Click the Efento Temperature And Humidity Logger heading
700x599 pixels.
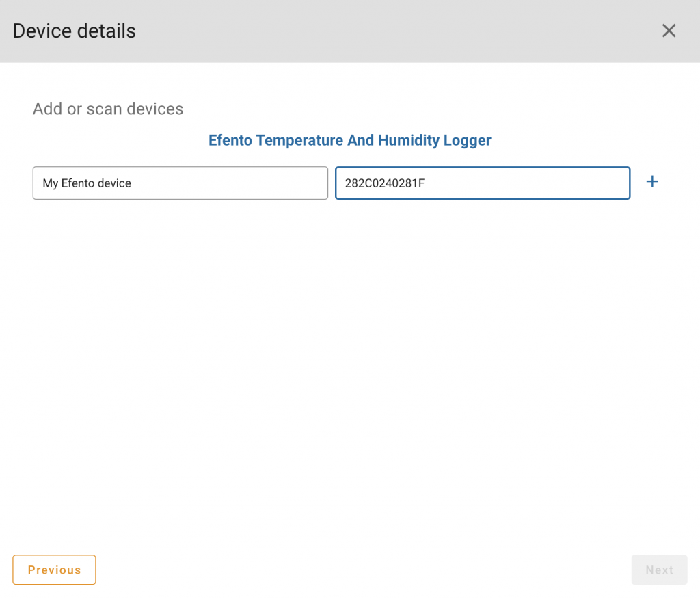pyautogui.click(x=349, y=141)
